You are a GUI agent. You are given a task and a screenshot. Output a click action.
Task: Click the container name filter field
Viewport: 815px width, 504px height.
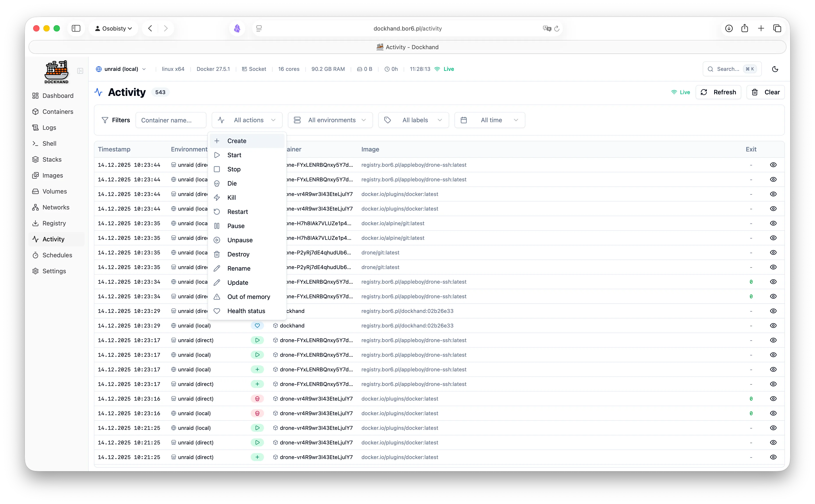(171, 120)
